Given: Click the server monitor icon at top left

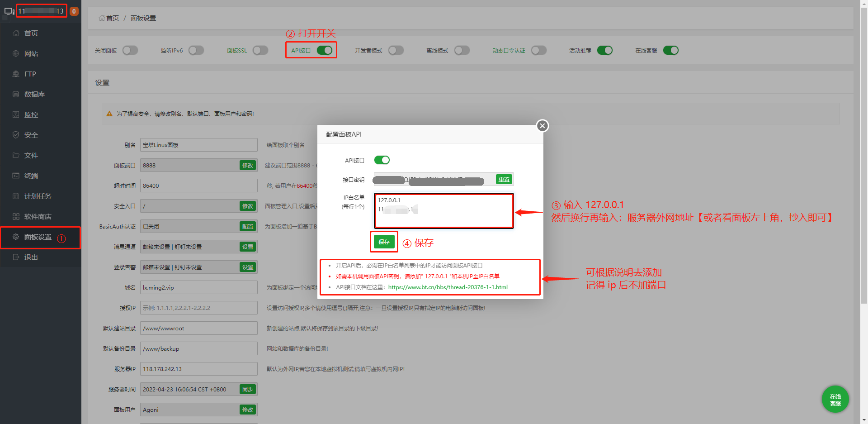Looking at the screenshot, I should tap(9, 11).
